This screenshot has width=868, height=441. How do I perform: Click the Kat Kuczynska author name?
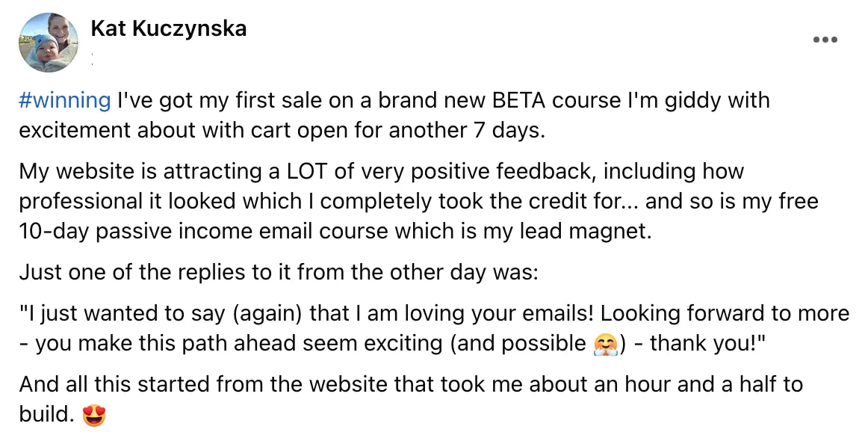click(x=168, y=28)
